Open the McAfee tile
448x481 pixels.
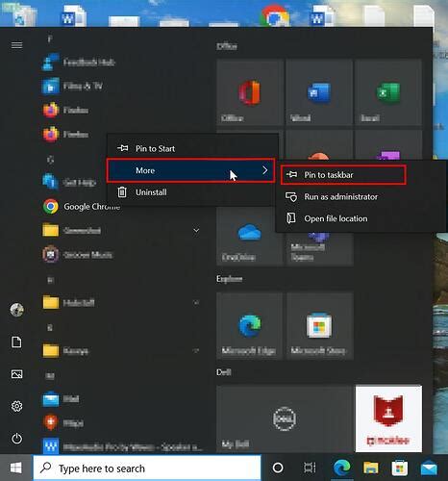[388, 418]
